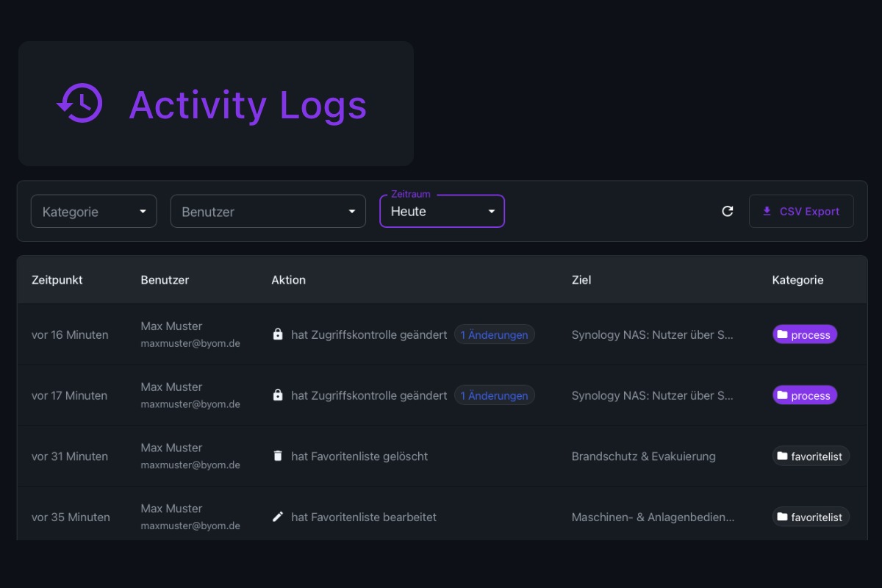Click the email link maxmuster@byom.de on top row
Screen dimensions: 882x588
tap(189, 342)
